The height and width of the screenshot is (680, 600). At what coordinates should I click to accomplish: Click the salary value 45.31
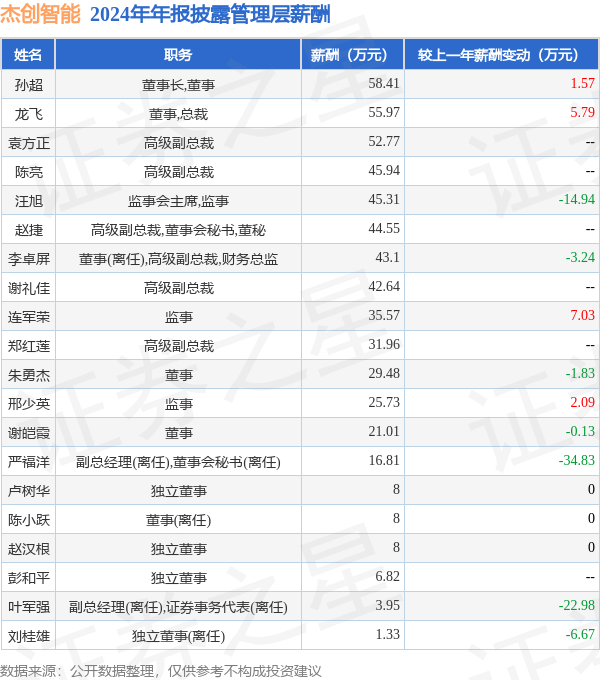384,199
